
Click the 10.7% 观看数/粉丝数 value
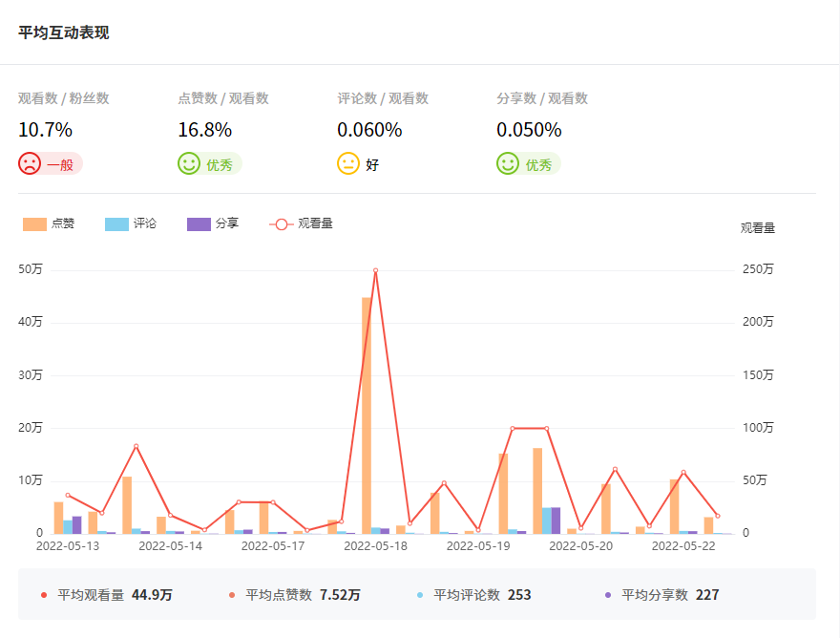tap(45, 130)
